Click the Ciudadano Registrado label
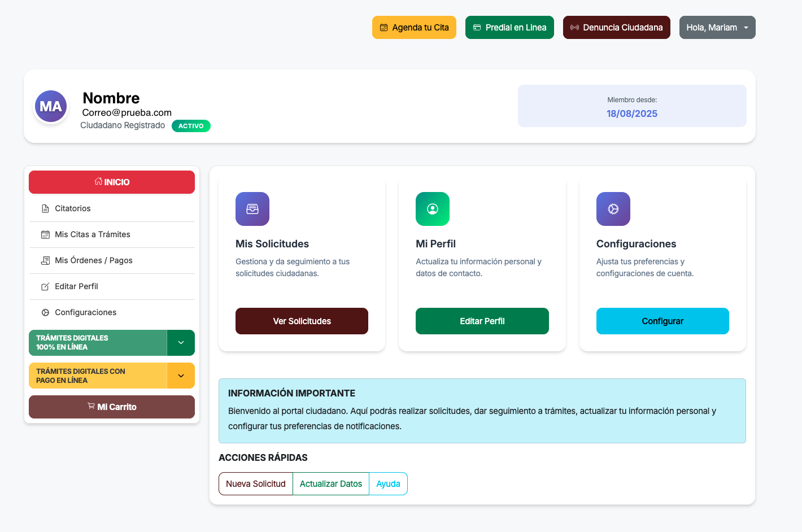This screenshot has height=532, width=802. [123, 125]
